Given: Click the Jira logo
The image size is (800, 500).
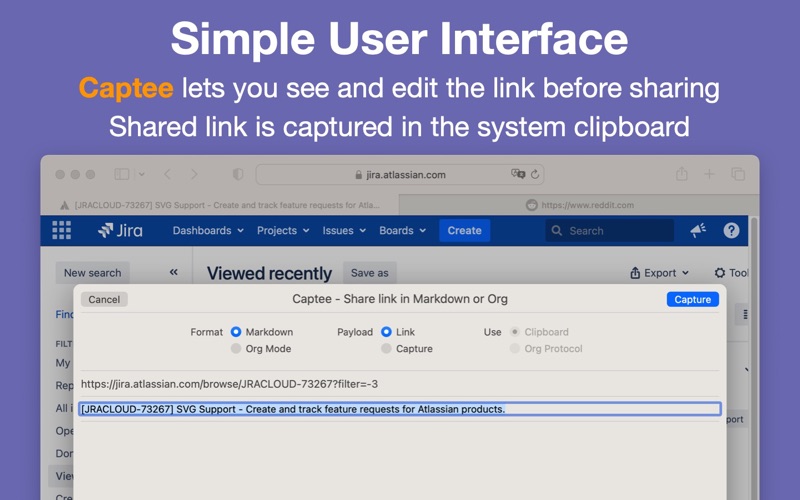Looking at the screenshot, I should click(x=120, y=231).
